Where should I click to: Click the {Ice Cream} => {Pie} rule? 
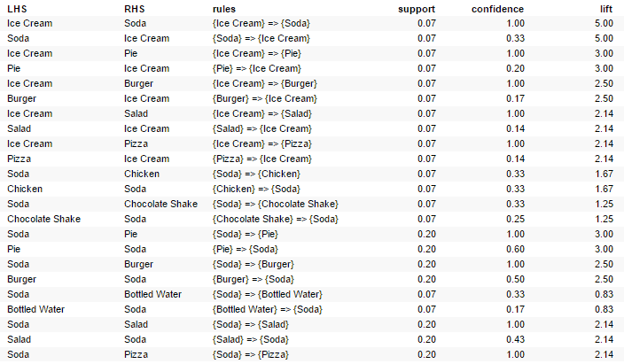pyautogui.click(x=257, y=54)
